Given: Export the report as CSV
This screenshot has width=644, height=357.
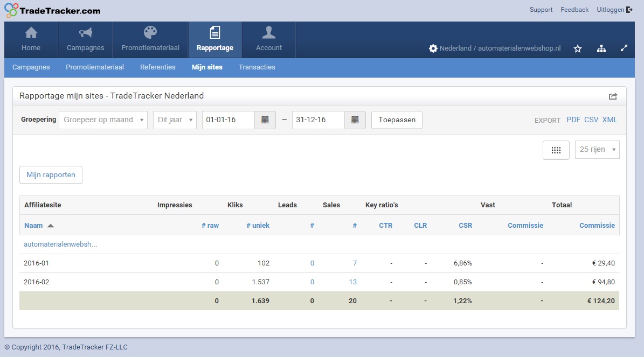Looking at the screenshot, I should (x=591, y=120).
